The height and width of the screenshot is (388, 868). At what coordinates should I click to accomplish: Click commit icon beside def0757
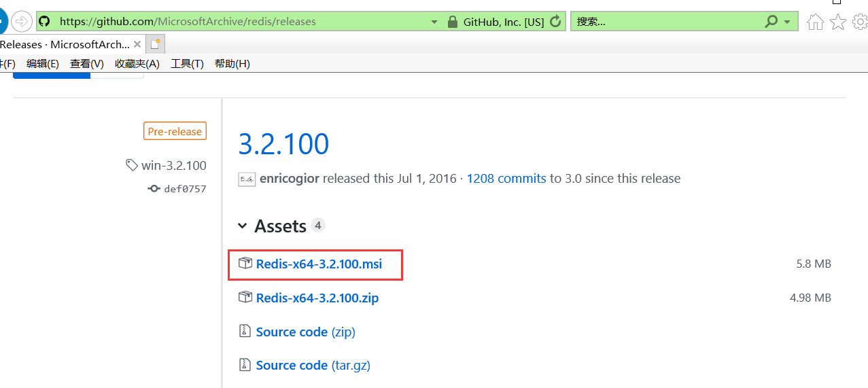point(154,189)
